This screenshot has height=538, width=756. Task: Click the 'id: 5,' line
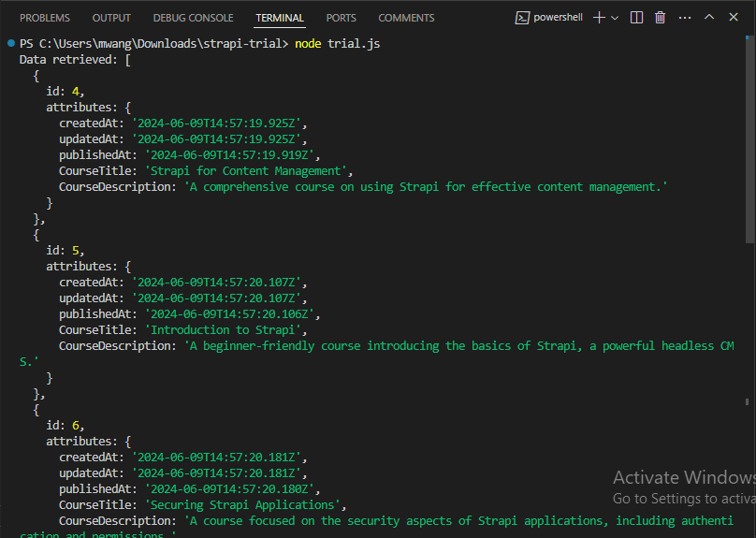pos(65,250)
